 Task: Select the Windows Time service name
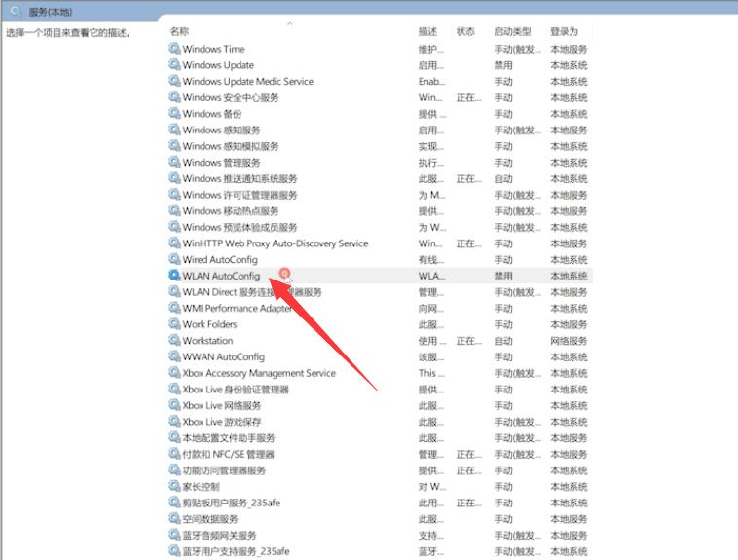213,49
